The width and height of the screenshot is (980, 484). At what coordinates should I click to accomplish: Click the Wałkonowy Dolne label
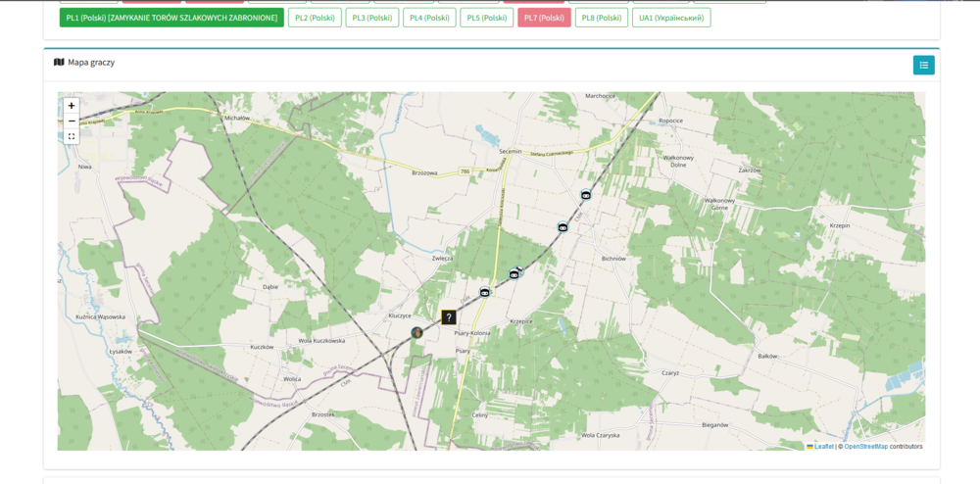pos(678,161)
